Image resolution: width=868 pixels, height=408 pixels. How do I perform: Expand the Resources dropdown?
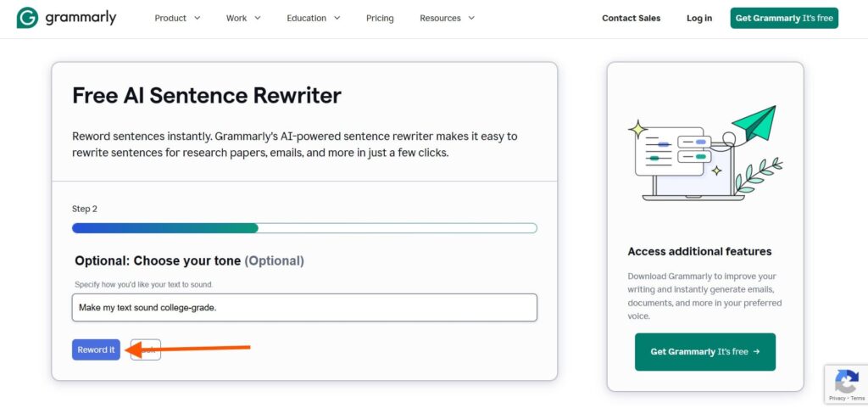[448, 19]
